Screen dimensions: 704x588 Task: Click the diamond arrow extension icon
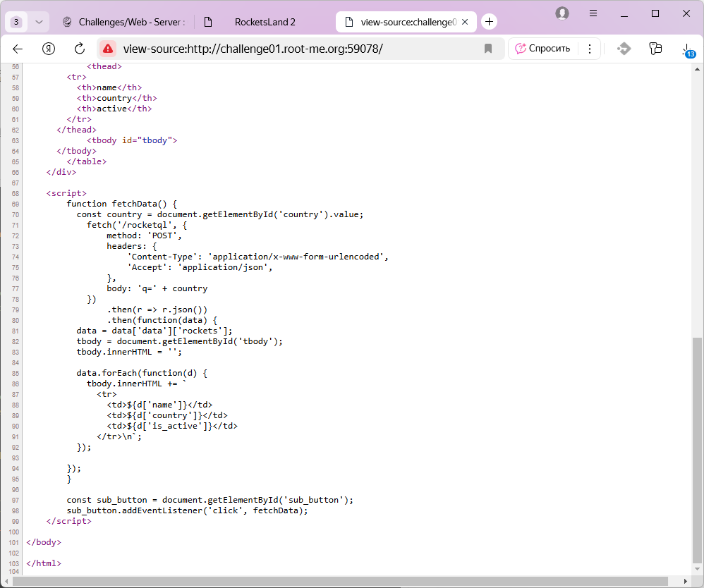click(624, 49)
